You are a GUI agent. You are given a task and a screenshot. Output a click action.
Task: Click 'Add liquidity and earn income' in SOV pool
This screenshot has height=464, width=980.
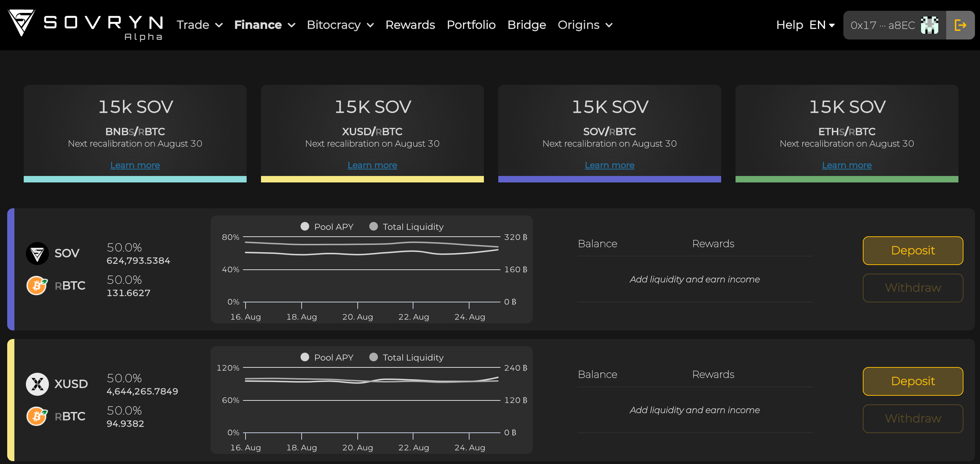tap(695, 279)
